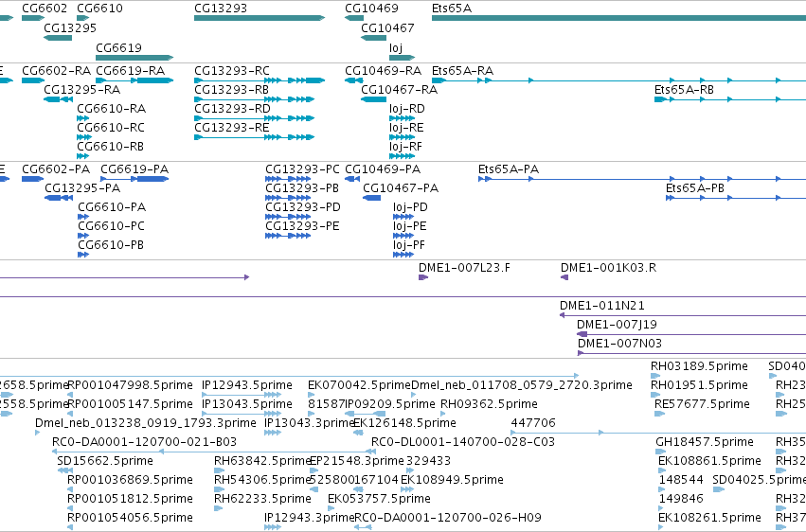Select EST RH09362.5prime
Viewport: 806px width, 532px height.
click(489, 404)
